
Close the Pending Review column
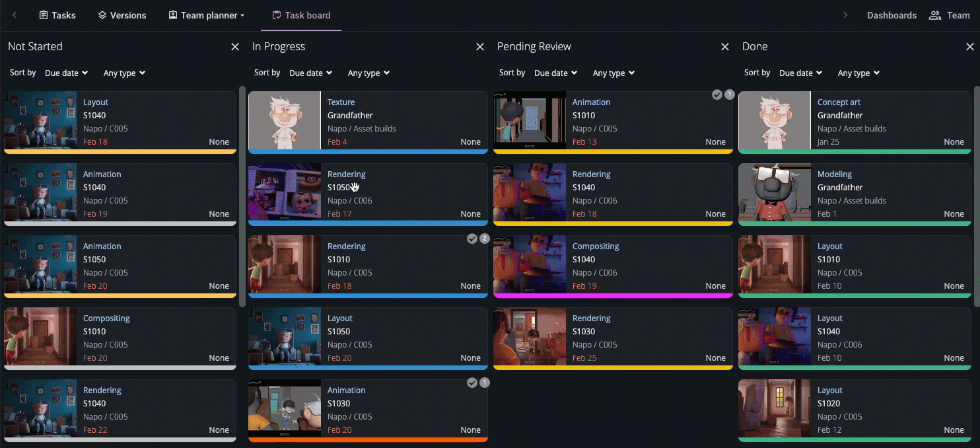(724, 46)
